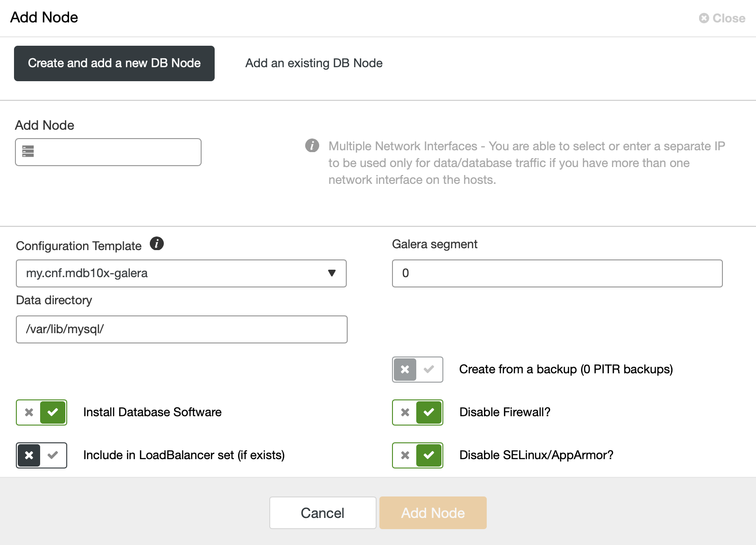Click the server icon in Add Node field

coord(28,151)
